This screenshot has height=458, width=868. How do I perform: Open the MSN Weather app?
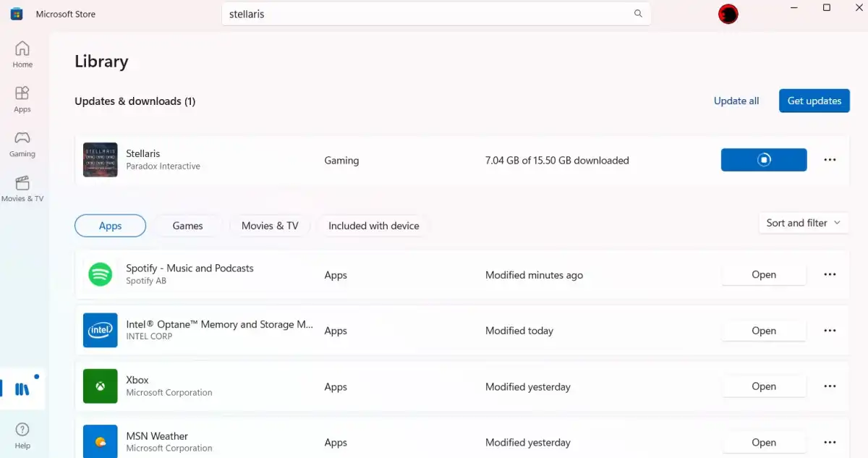click(x=764, y=442)
